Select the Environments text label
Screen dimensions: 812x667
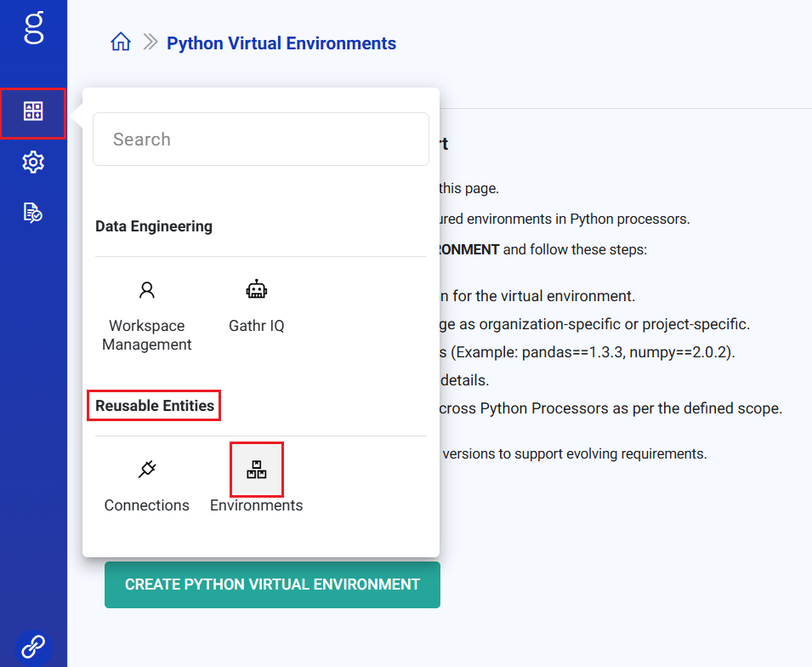point(257,505)
